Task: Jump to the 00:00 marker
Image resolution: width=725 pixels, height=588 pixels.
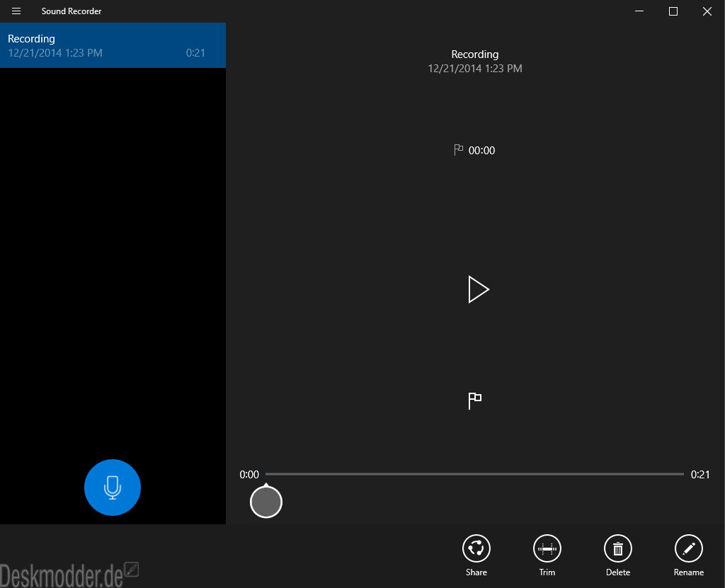Action: click(x=475, y=150)
